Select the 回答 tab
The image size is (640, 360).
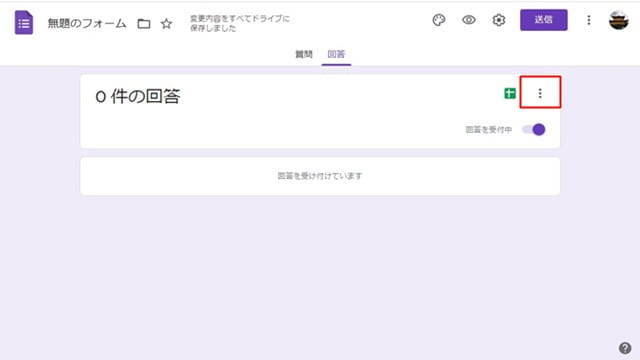(336, 54)
